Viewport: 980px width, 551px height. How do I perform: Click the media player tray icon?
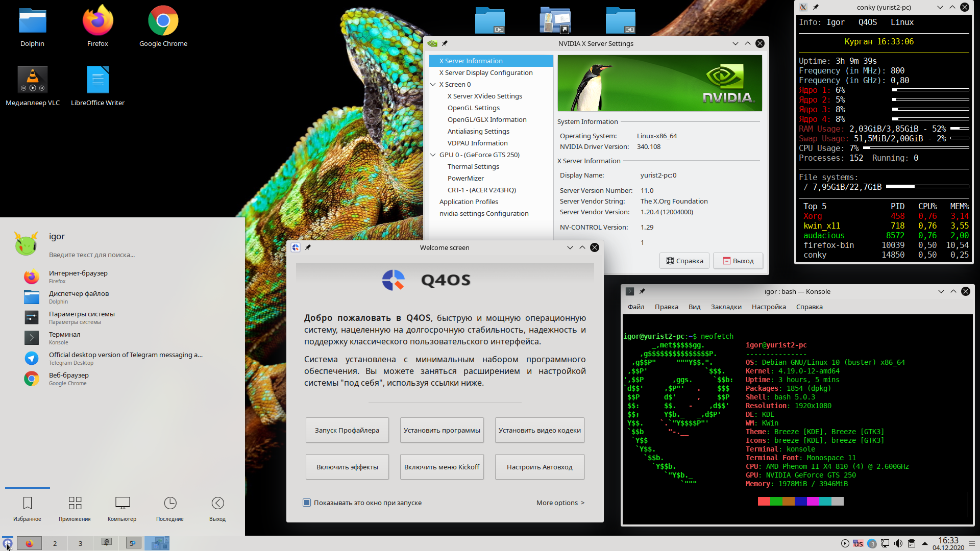click(x=845, y=543)
